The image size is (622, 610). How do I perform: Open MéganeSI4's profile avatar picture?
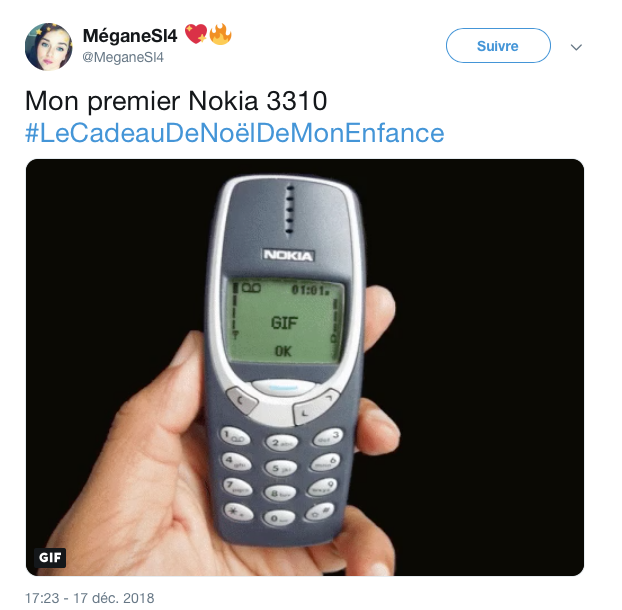pyautogui.click(x=48, y=46)
